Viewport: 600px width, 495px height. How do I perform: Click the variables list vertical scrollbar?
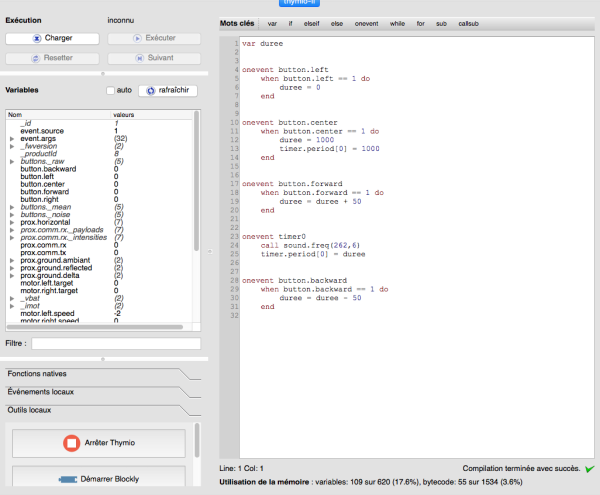(196, 181)
